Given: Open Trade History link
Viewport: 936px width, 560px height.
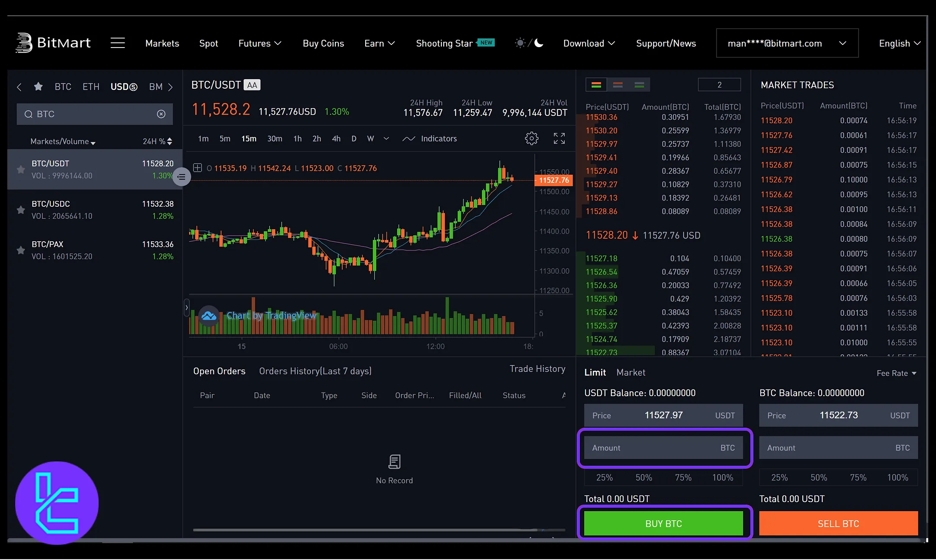Looking at the screenshot, I should [537, 369].
